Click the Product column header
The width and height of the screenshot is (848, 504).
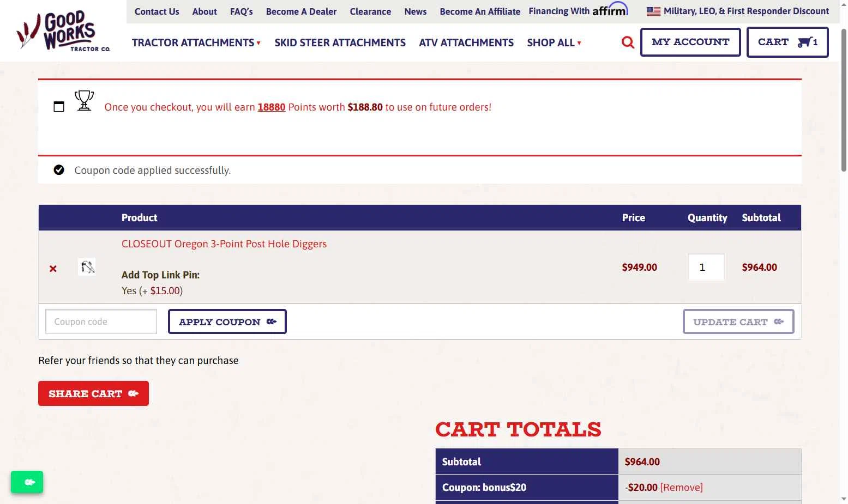tap(139, 217)
